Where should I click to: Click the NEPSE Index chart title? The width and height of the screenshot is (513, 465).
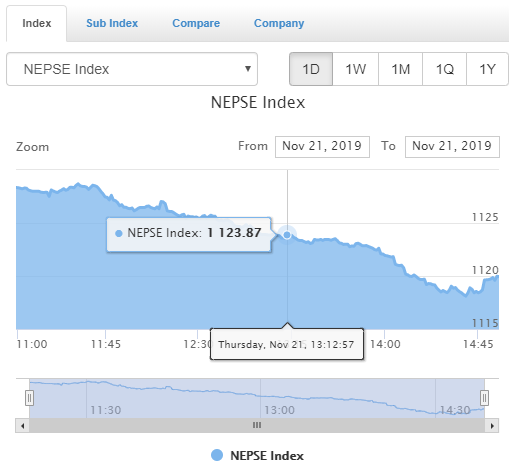click(258, 102)
